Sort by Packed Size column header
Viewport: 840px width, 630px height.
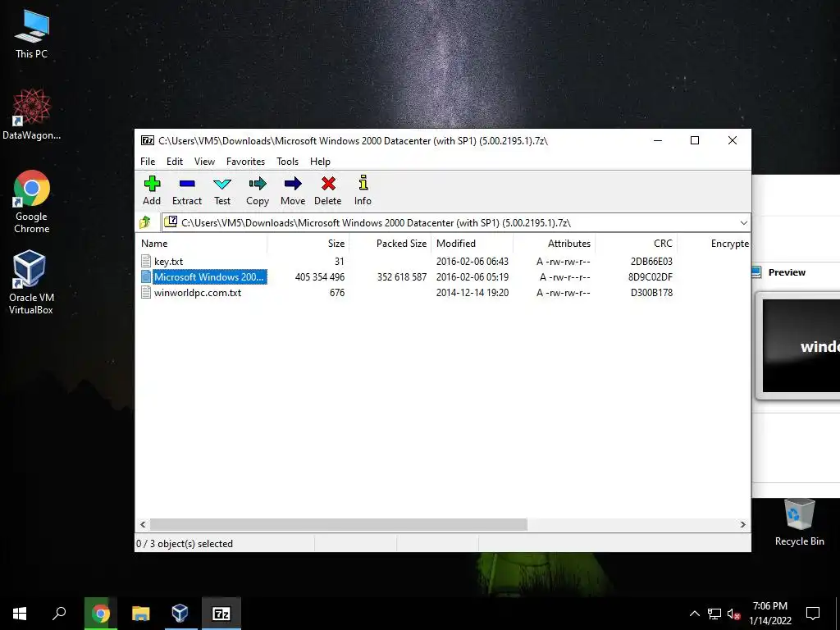[x=390, y=243]
